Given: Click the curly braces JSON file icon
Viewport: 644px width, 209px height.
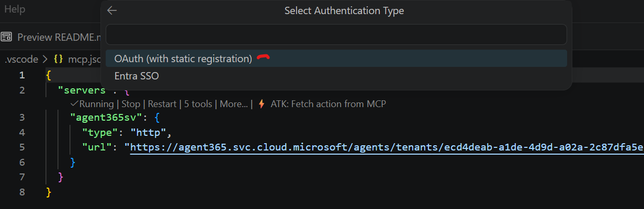Looking at the screenshot, I should 59,59.
